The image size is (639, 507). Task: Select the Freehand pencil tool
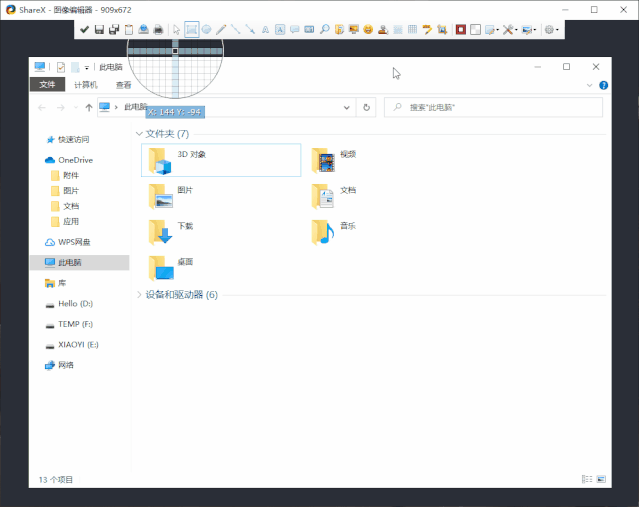(x=221, y=29)
